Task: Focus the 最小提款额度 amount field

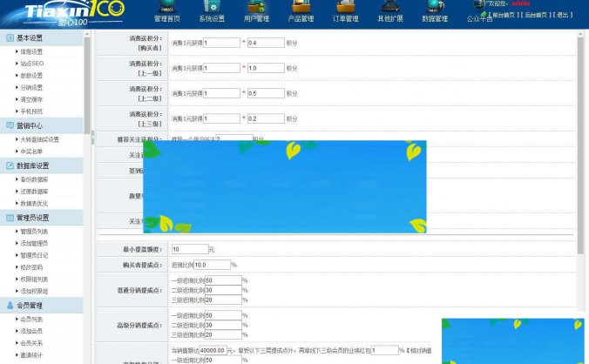Action: click(190, 249)
